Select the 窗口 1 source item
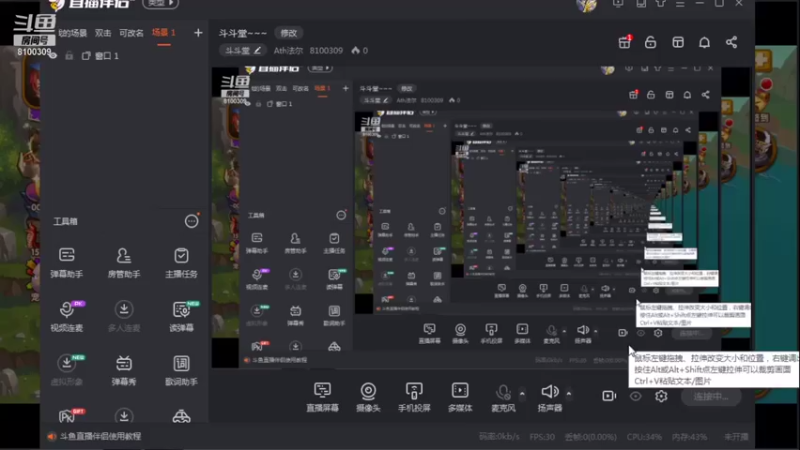The image size is (800, 450). point(107,56)
